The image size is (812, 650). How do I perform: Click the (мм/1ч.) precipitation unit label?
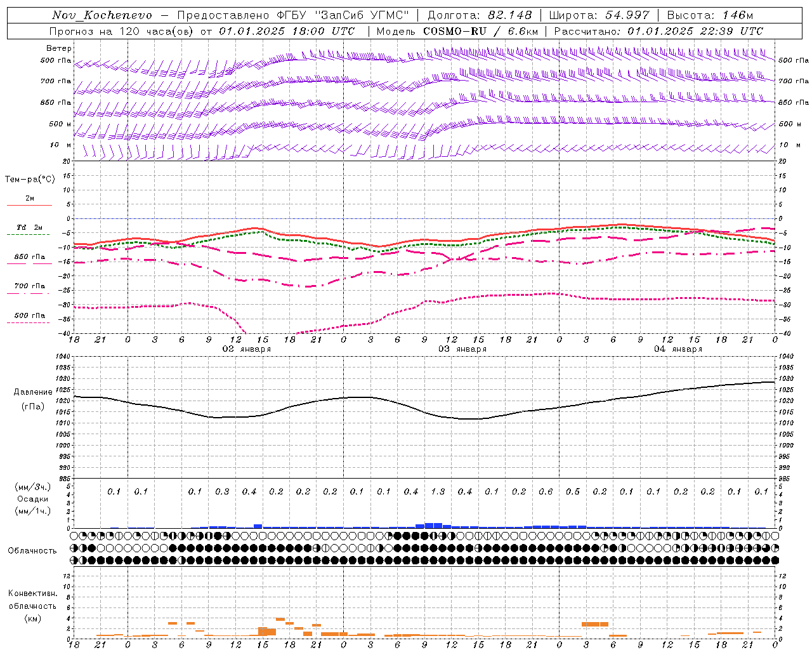[x=32, y=511]
